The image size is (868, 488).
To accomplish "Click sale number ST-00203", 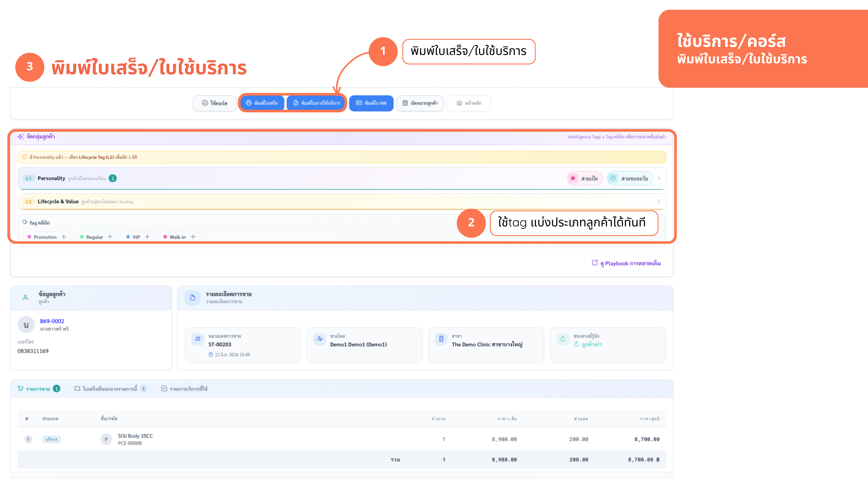I will (x=220, y=345).
